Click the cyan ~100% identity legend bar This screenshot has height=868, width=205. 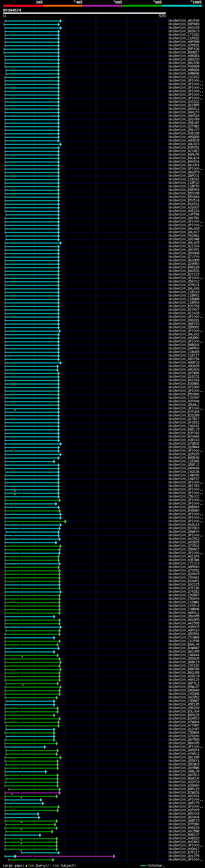tap(182, 6)
